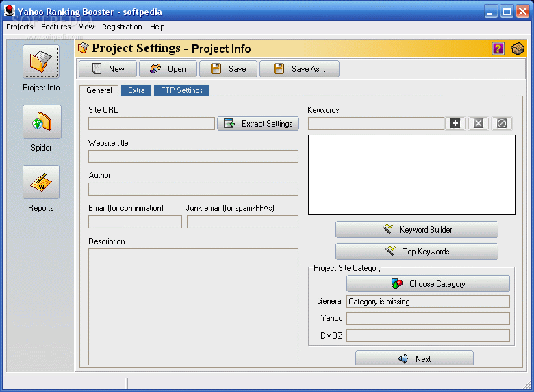Focus the Author input field

[194, 190]
